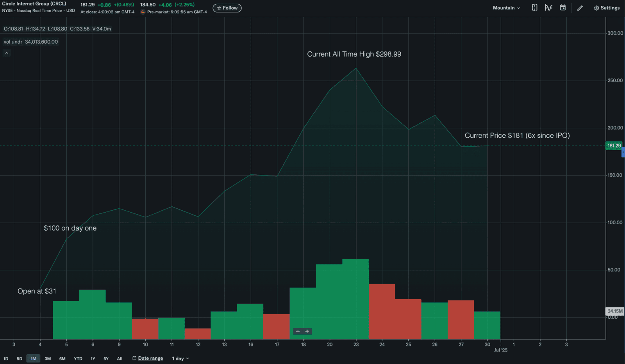Click the blue handle on price axis
The height and width of the screenshot is (364, 625).
(623, 152)
